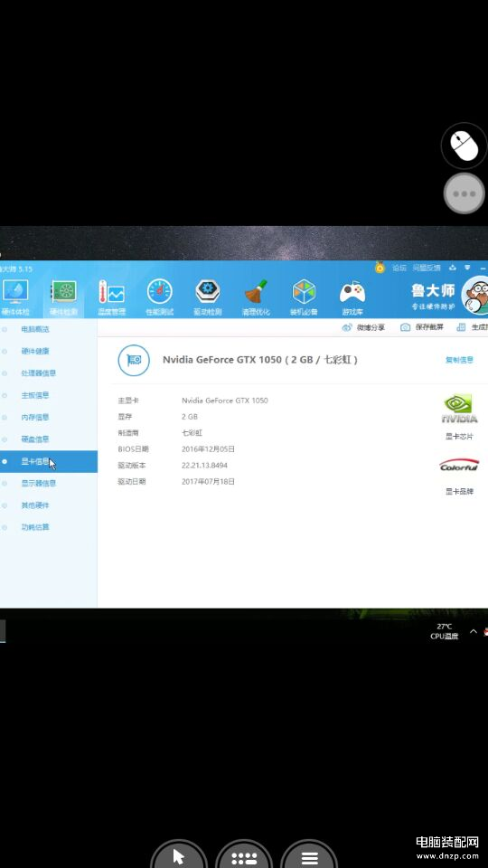This screenshot has height=868, width=488.
Task: Open the 论坛 forum link
Action: click(399, 268)
